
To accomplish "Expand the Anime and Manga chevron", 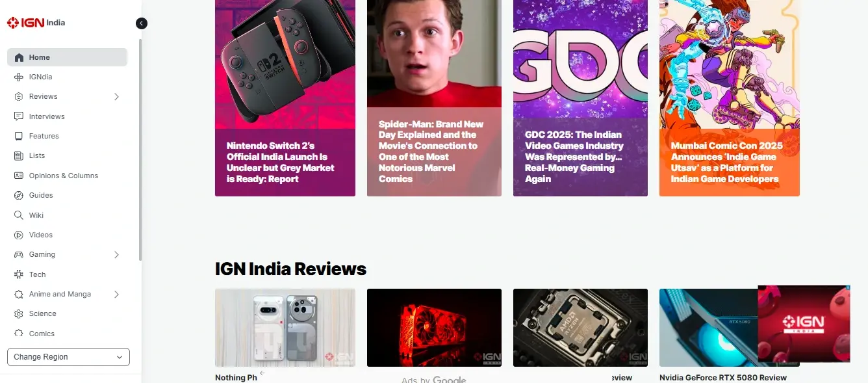I will (x=117, y=295).
